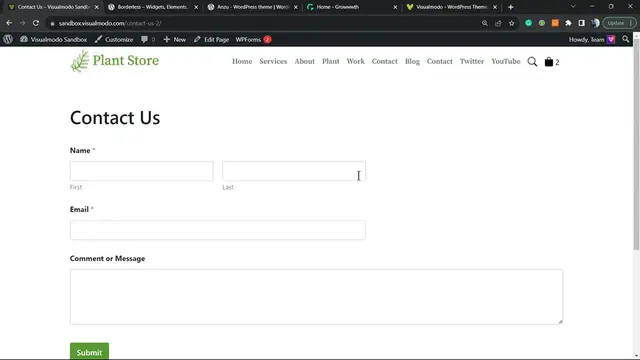
Task: Click the site lock icon in address bar
Action: 52,23
